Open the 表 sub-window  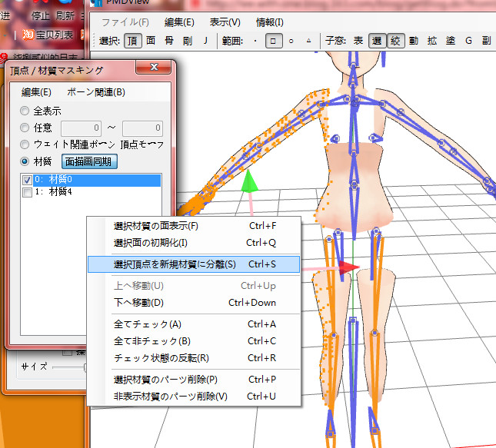[x=358, y=41]
